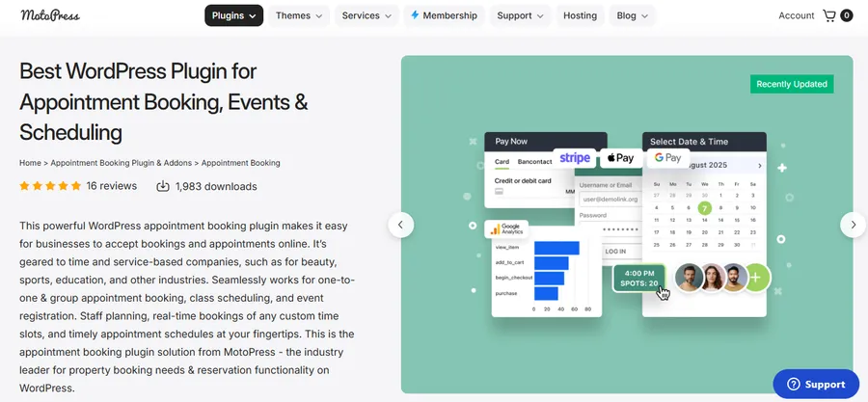Click the five-star rating icons
The image size is (868, 402).
pos(50,186)
